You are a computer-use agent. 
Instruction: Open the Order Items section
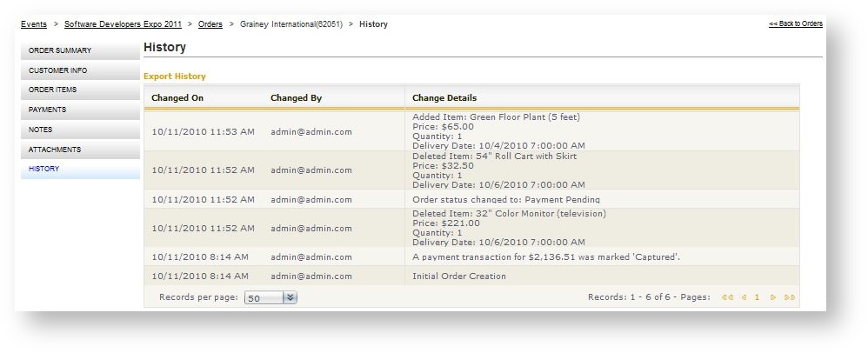tap(79, 90)
